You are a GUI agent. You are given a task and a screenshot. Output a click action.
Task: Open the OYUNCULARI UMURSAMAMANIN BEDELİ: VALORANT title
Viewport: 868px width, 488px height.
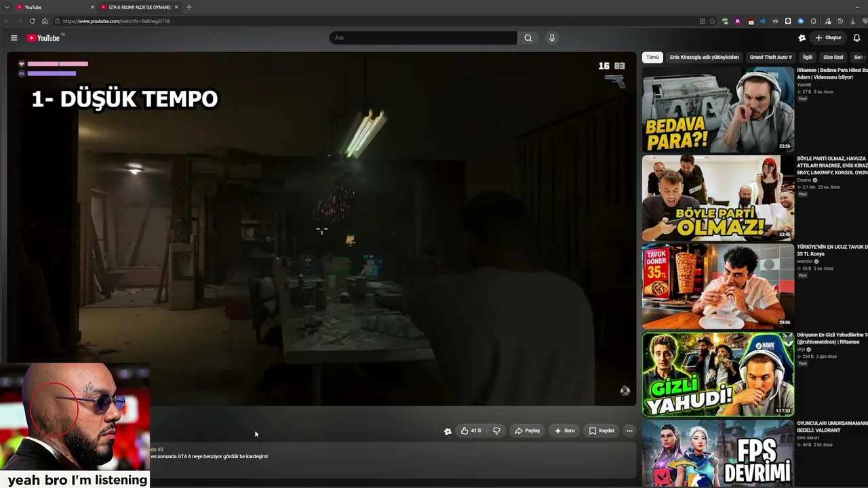pos(832,426)
